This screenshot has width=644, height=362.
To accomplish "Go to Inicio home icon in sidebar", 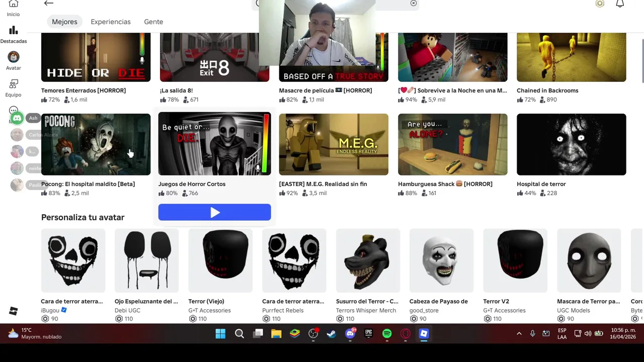I will pos(14,4).
